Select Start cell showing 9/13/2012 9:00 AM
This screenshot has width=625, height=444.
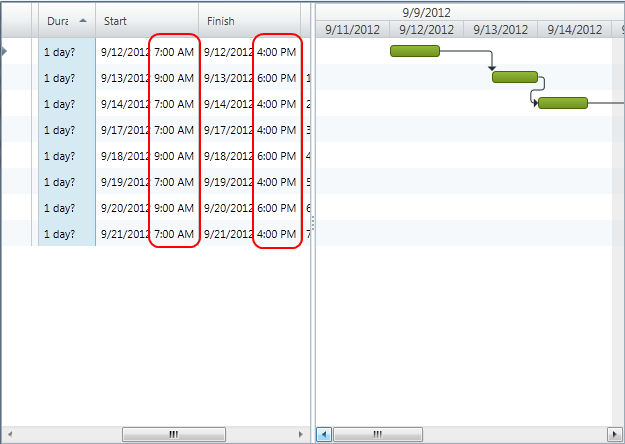coord(148,78)
